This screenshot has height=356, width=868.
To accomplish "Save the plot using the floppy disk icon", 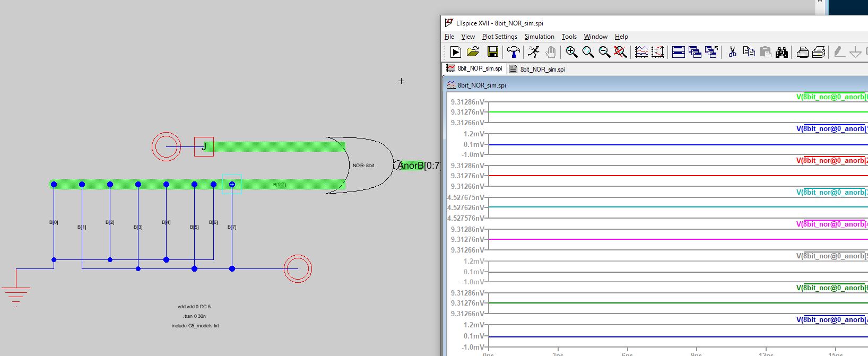I will click(493, 52).
